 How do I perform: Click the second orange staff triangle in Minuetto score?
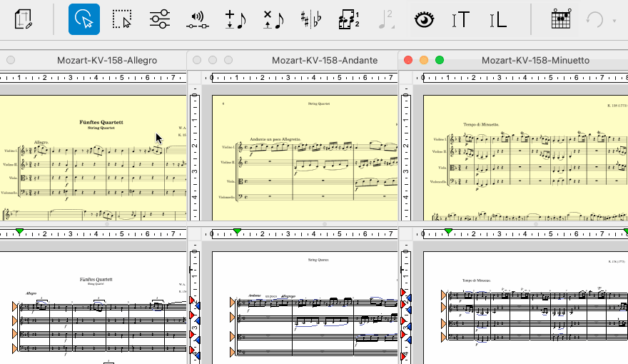pos(444,308)
